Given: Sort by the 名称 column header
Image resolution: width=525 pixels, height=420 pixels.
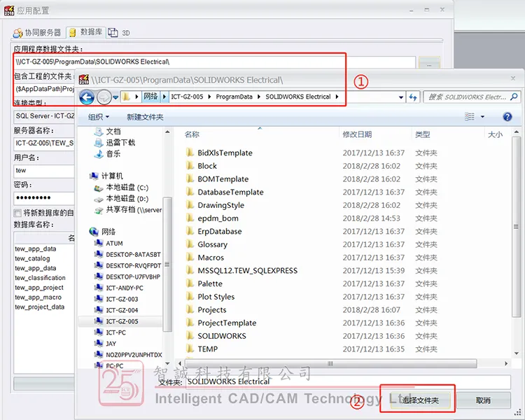Looking at the screenshot, I should click(x=192, y=134).
